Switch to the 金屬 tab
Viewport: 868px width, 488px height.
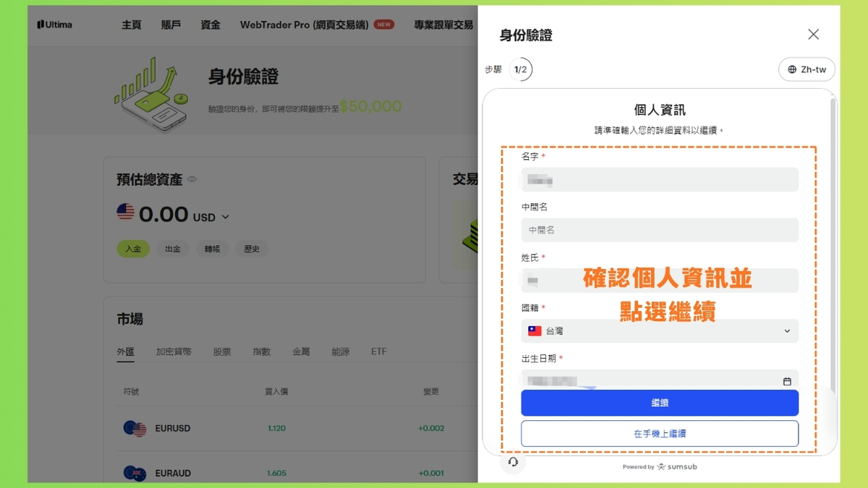pyautogui.click(x=301, y=352)
